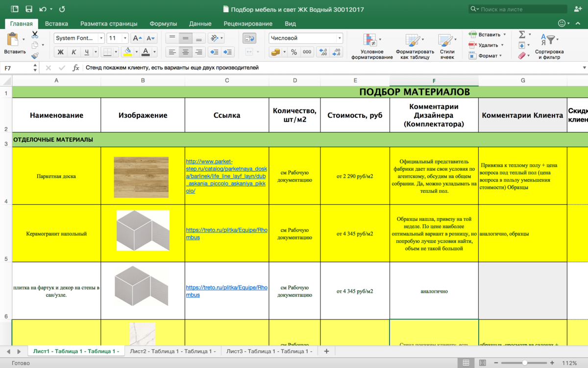This screenshot has height=368, width=588.
Task: Toggle align text left
Action: (x=172, y=52)
